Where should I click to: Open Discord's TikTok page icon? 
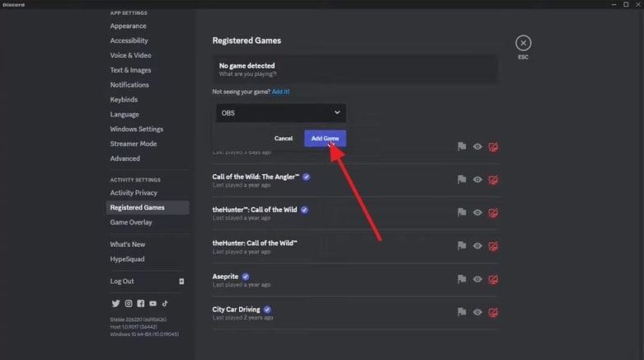tap(165, 303)
